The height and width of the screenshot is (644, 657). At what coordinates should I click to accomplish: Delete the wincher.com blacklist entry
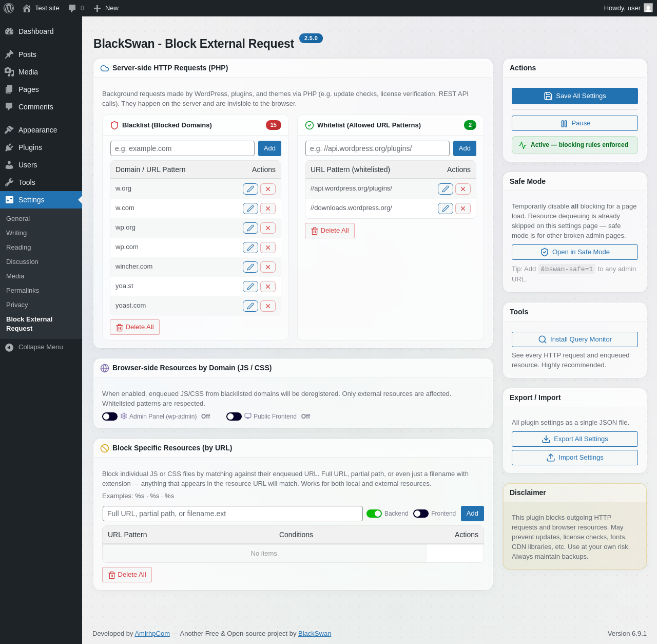point(268,267)
